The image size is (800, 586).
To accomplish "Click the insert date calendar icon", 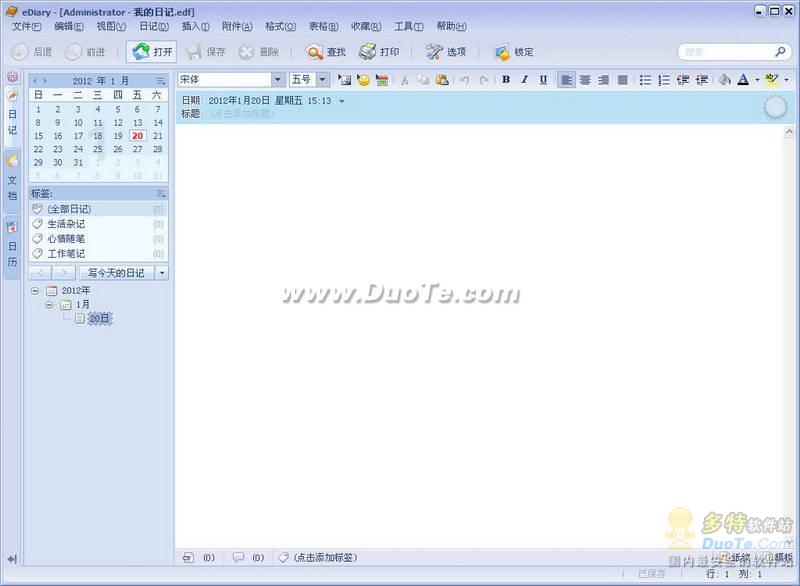I will tap(382, 80).
